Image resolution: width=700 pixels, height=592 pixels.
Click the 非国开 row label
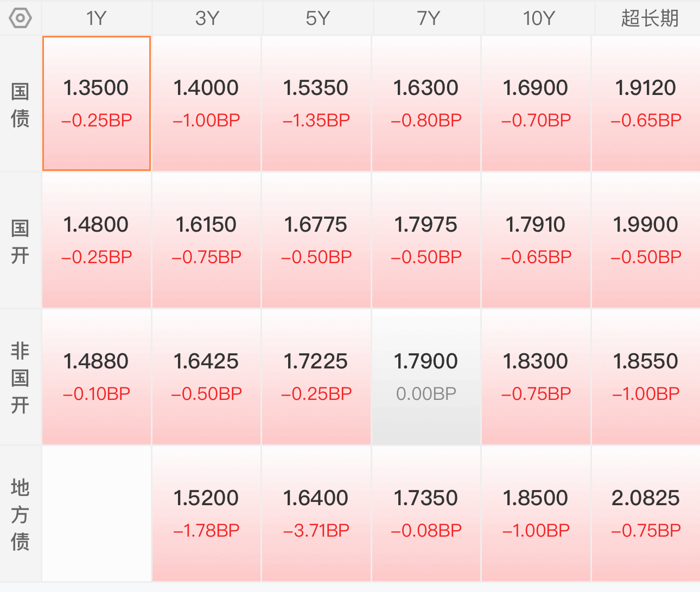tap(20, 378)
